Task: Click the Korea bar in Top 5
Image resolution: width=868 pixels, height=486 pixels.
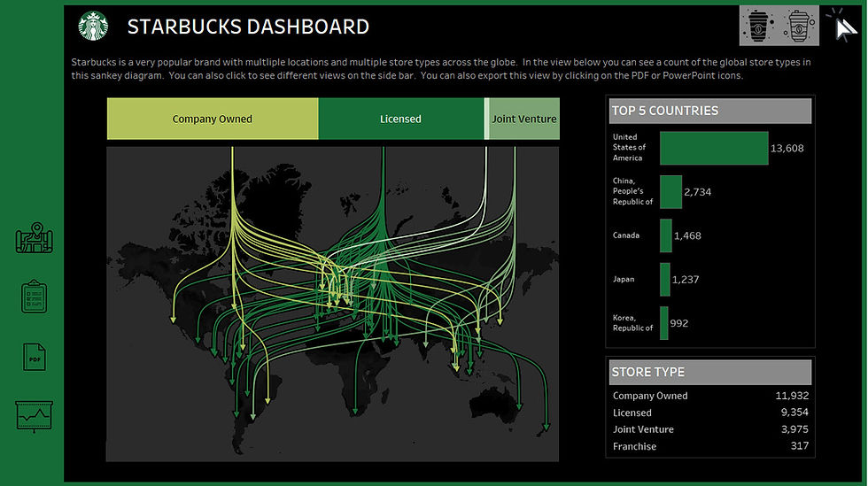Action: coord(663,323)
